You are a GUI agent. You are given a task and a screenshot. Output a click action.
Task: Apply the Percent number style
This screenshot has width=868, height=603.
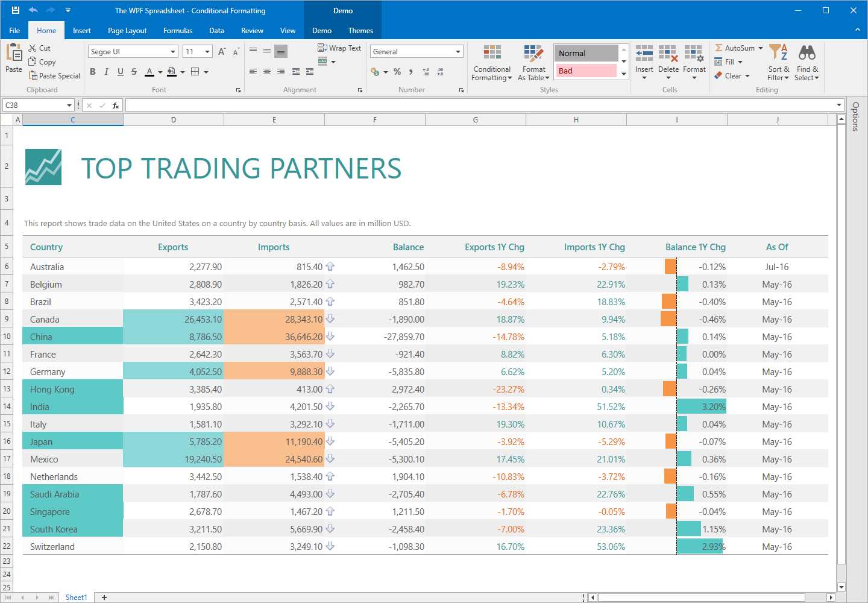397,71
